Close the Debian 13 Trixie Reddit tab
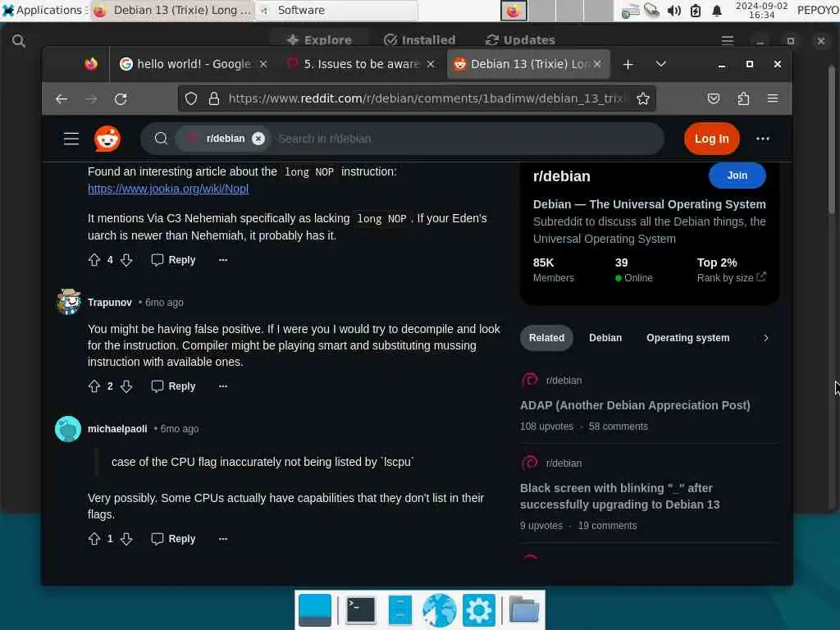Screen dimensions: 840x630 pyautogui.click(x=597, y=64)
